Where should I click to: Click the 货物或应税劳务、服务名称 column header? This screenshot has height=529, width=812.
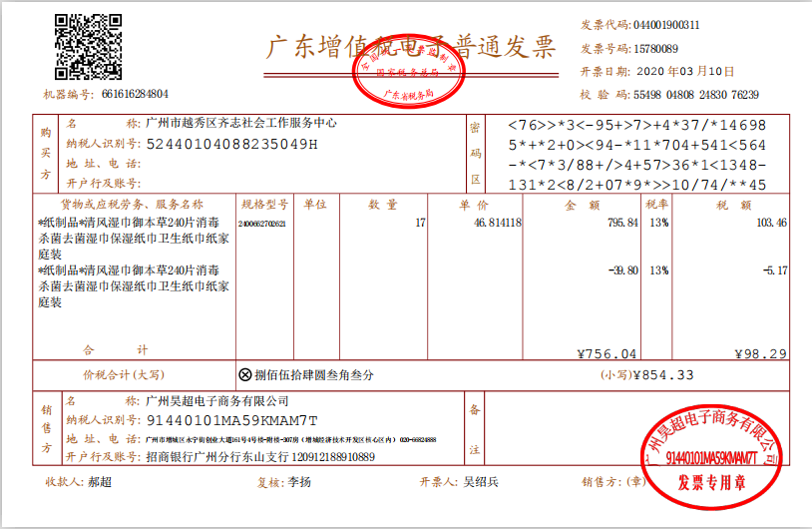[x=132, y=205]
